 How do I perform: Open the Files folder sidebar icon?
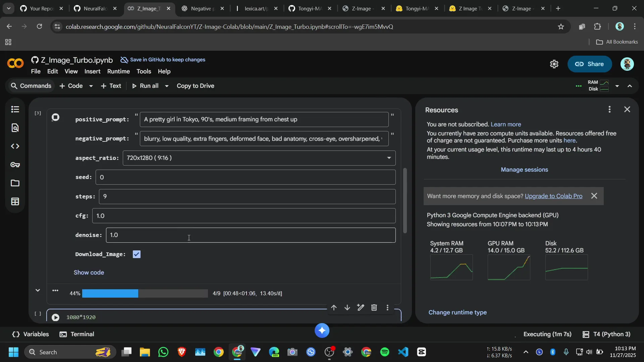(15, 183)
